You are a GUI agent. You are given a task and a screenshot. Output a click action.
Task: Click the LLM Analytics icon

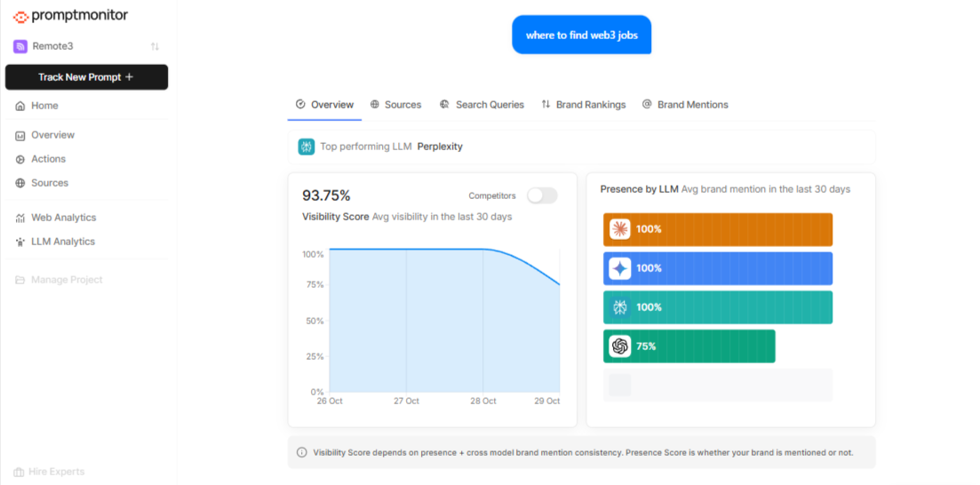pyautogui.click(x=20, y=242)
